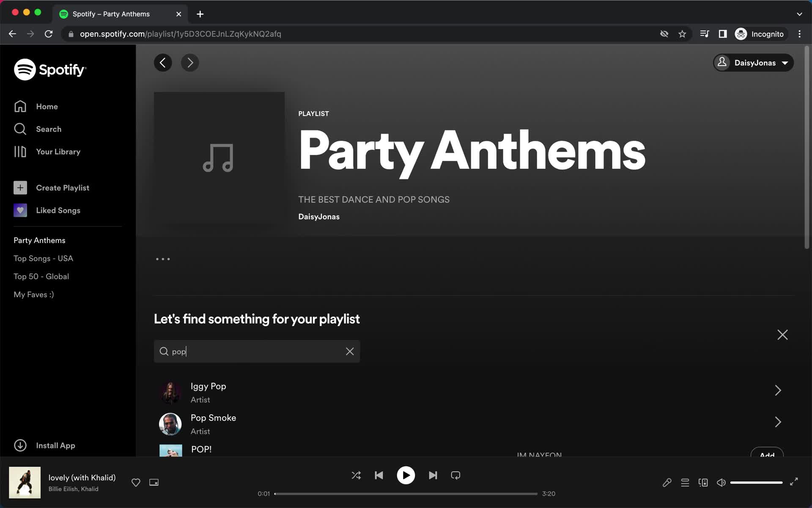This screenshot has width=812, height=508.
Task: Click the Save to Liked Songs heart icon
Action: [x=136, y=482]
